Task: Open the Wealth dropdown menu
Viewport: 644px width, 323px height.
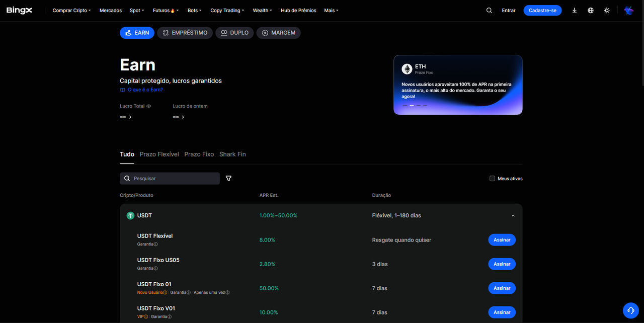Action: point(263,10)
